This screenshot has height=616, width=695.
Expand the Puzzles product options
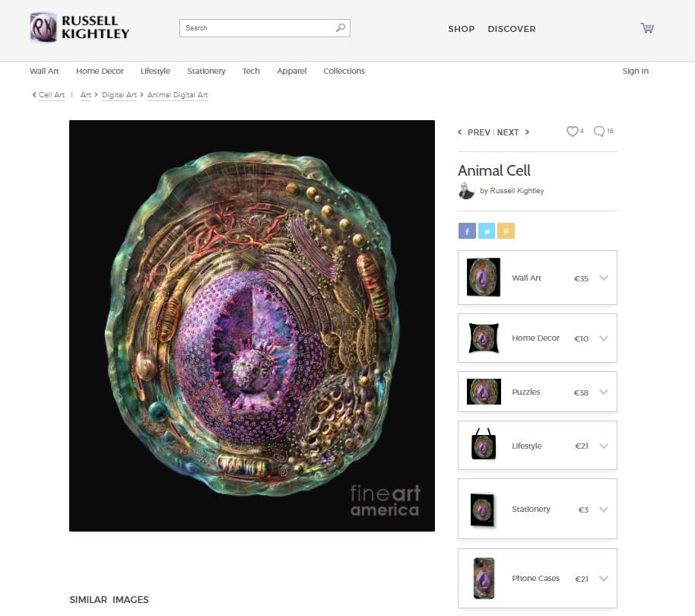pos(604,392)
